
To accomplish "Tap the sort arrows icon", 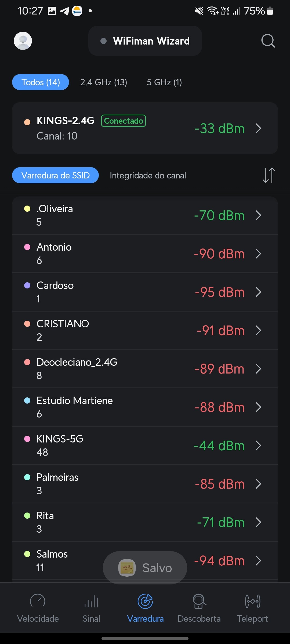I will click(x=269, y=175).
